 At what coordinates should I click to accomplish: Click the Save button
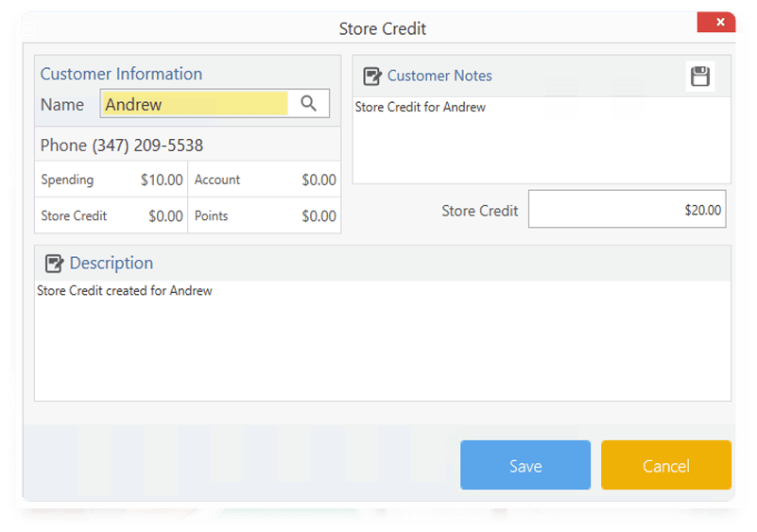pyautogui.click(x=525, y=465)
